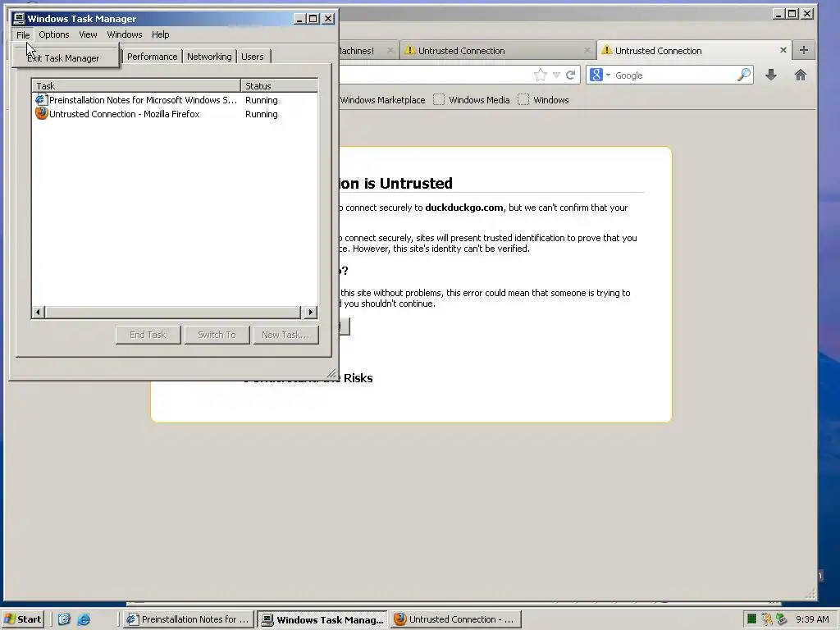Select the Untrusted Connection - Mozilla Firefox task
Image resolution: width=840 pixels, height=630 pixels.
point(175,114)
